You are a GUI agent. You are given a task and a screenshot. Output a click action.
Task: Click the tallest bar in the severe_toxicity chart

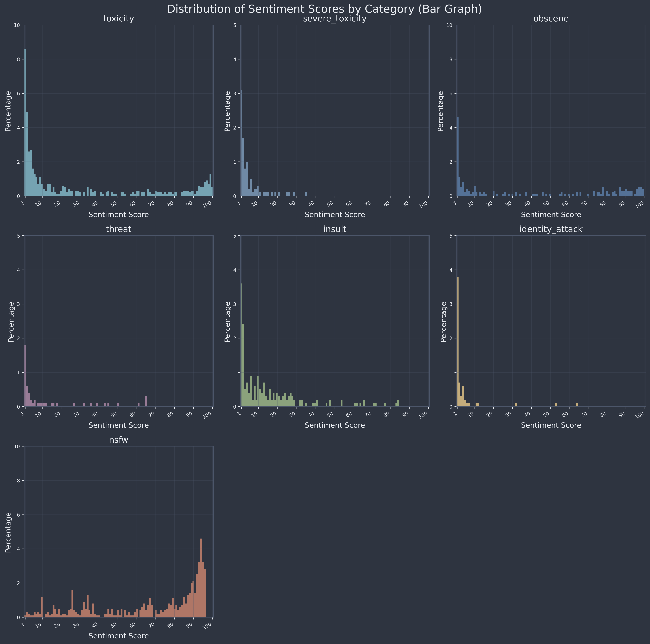tap(242, 143)
